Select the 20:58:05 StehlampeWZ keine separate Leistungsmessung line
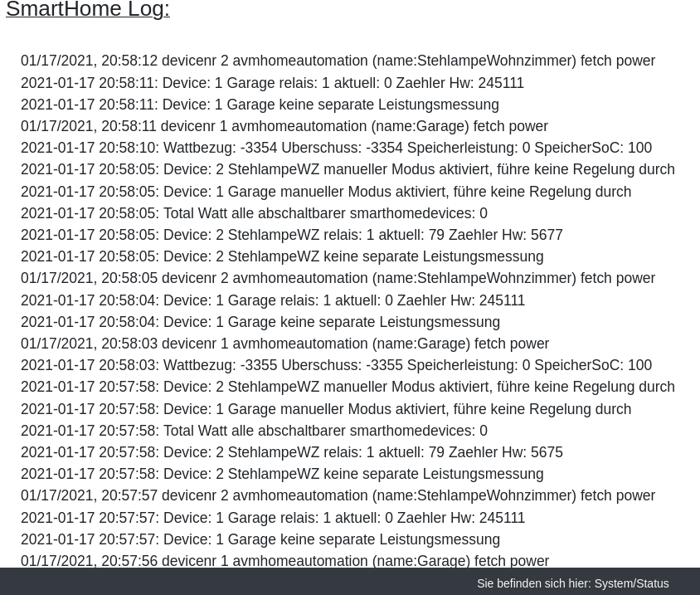 click(282, 256)
